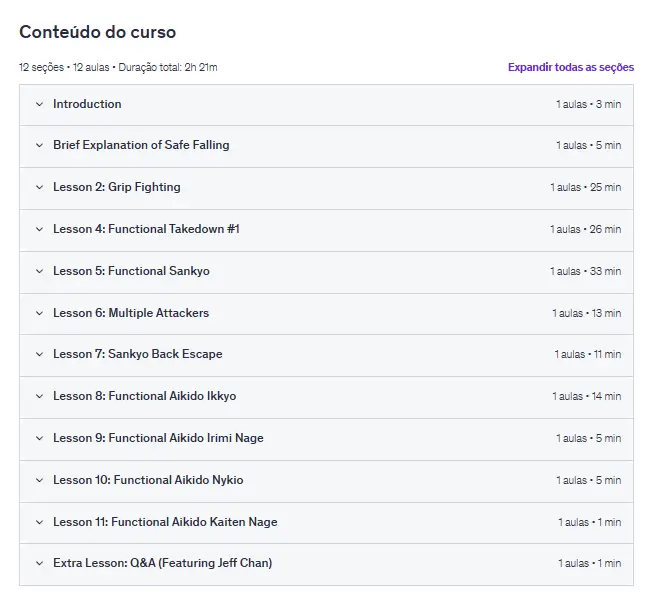Click chevron for Lesson 7: Sankyo Back Escape
Viewport: 670px width, 606px height.
[39, 355]
